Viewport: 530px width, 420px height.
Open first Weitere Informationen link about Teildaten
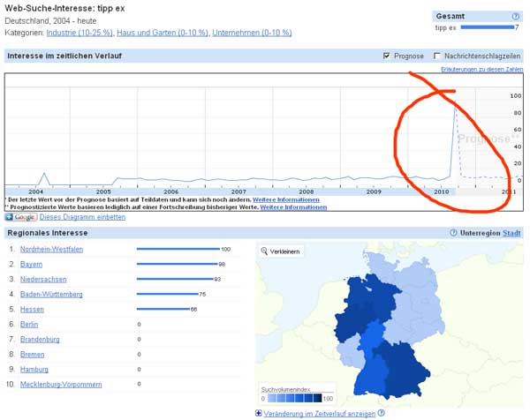coord(286,199)
